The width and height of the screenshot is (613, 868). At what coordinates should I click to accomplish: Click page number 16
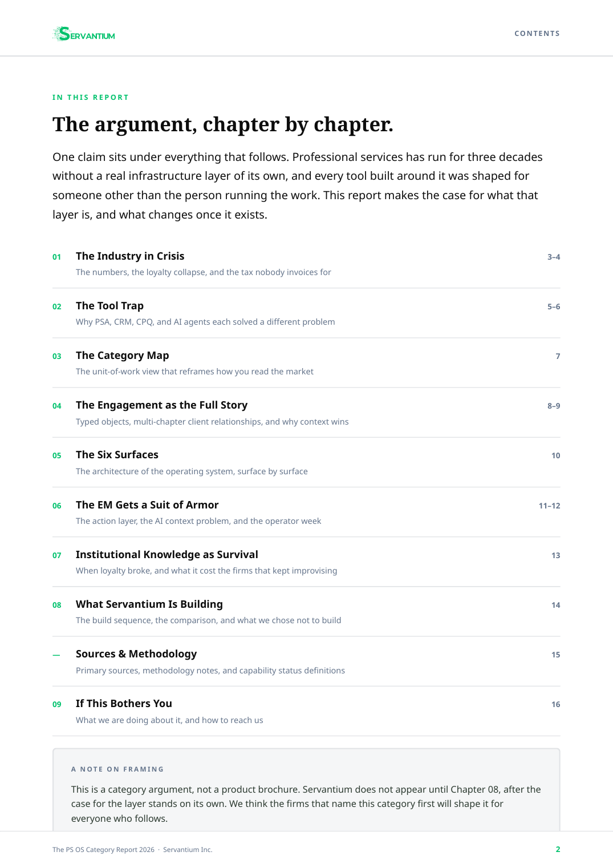coord(556,705)
